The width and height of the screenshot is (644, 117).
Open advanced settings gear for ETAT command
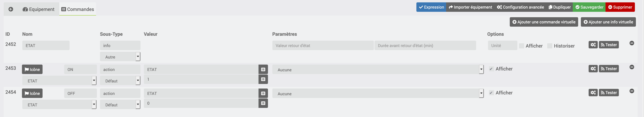pos(593,45)
